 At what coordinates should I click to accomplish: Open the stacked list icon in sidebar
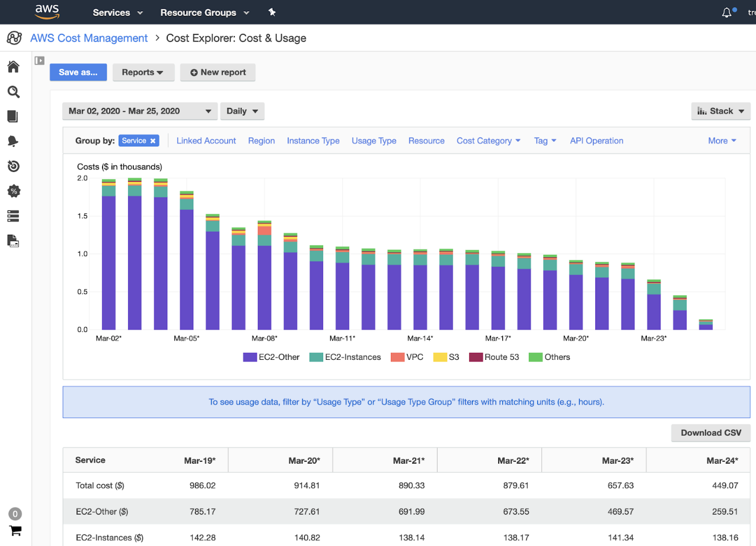click(x=14, y=216)
